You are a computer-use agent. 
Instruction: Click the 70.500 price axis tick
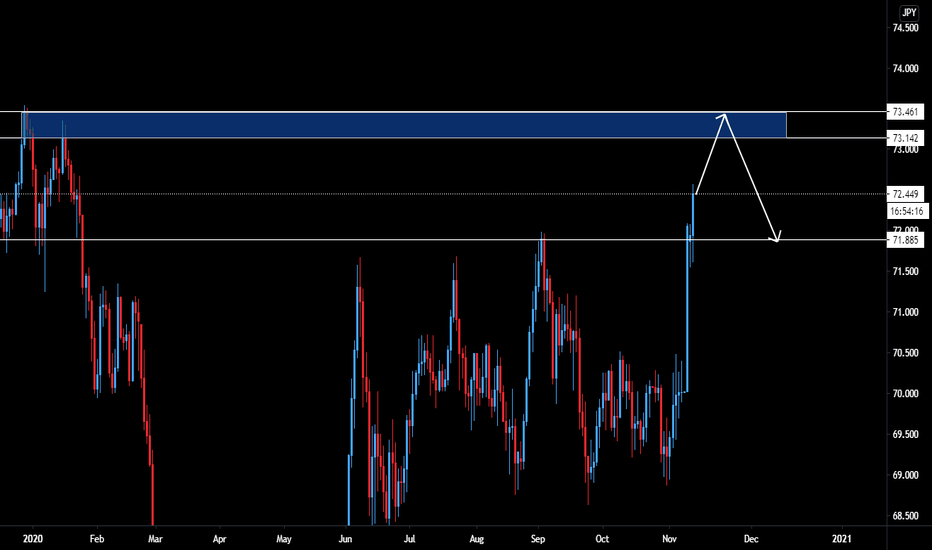pos(905,353)
